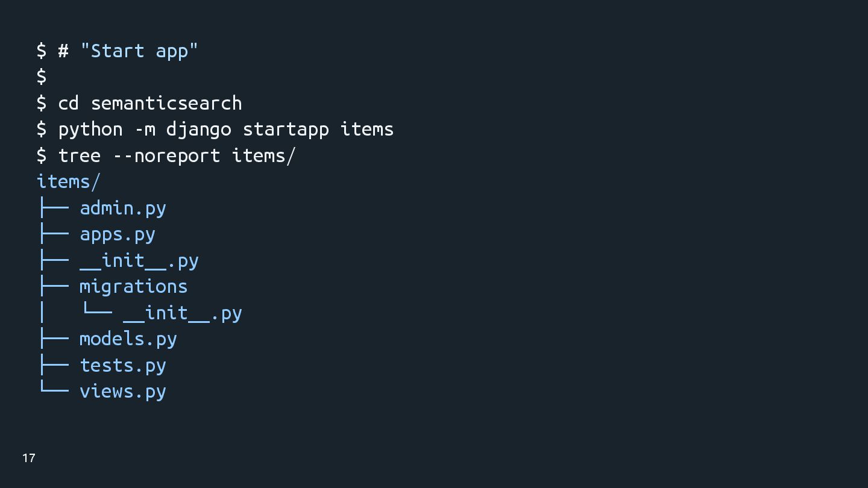
Task: Click the word python in the command
Action: [90, 129]
